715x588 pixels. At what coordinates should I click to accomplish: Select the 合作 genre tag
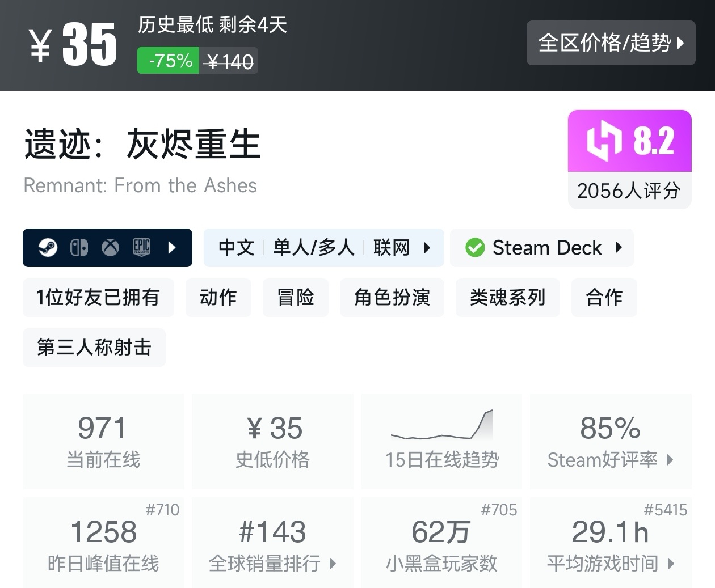tap(604, 298)
